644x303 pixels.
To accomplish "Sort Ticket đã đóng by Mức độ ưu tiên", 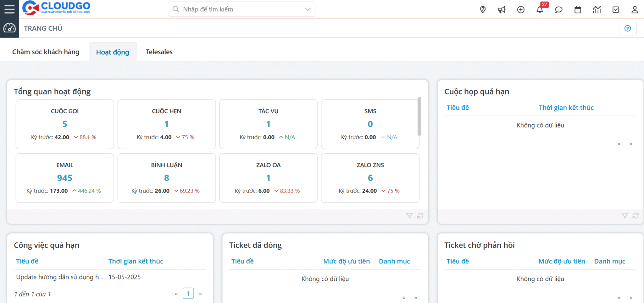I will pos(347,261).
